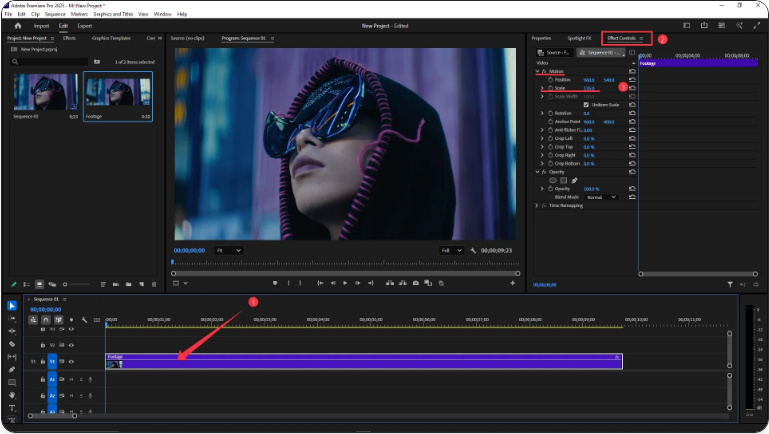This screenshot has height=434, width=769.
Task: Open the Blend Mode dropdown
Action: click(x=602, y=197)
